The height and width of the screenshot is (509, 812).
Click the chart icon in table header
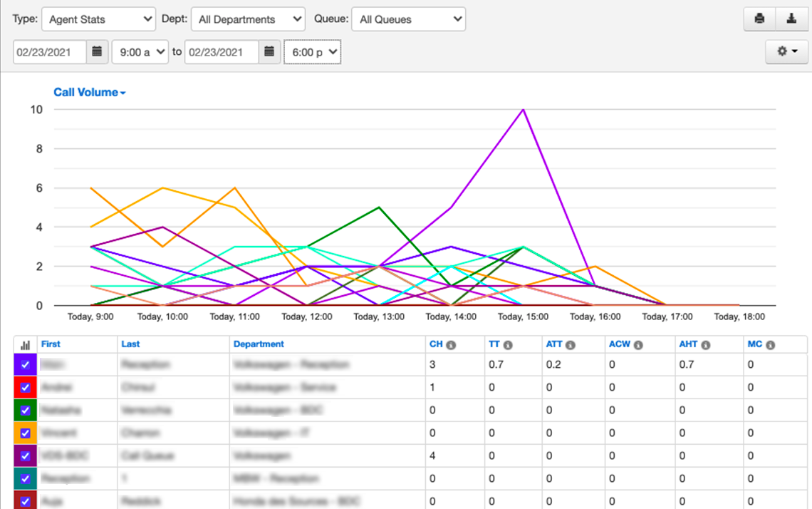[26, 344]
